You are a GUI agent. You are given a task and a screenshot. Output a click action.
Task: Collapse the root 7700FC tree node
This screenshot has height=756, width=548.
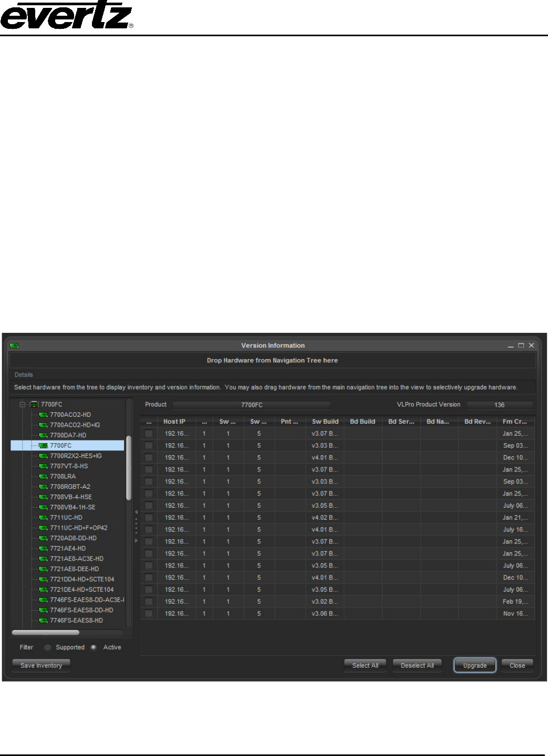[x=23, y=404]
